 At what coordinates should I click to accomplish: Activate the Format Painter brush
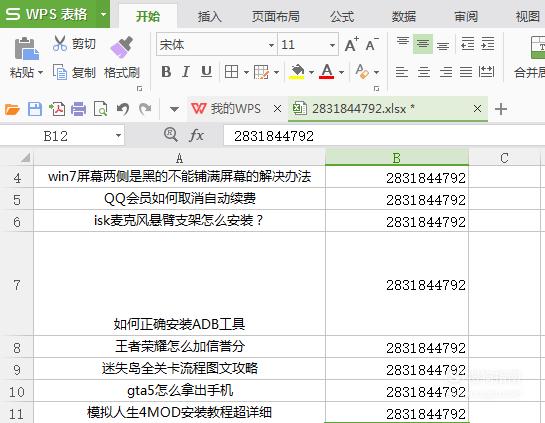click(122, 47)
